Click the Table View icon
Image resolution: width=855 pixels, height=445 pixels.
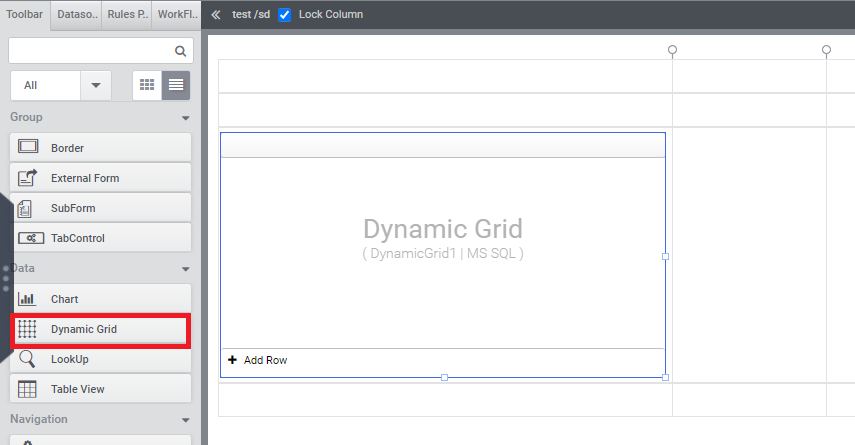[x=27, y=389]
